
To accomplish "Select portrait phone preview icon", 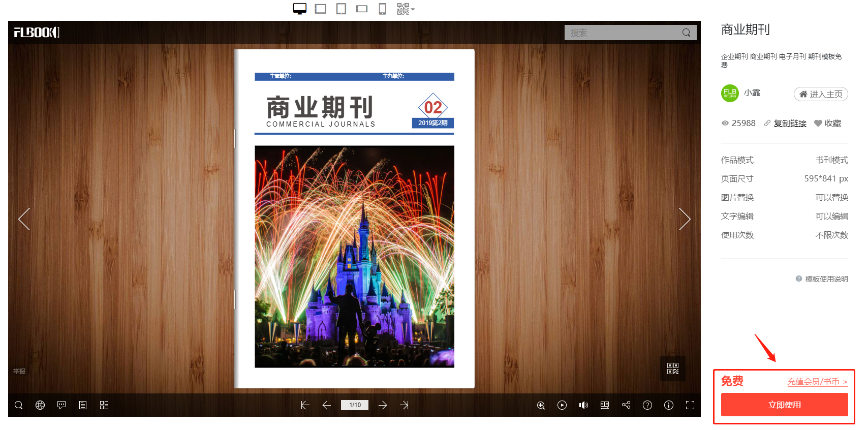I will click(x=382, y=9).
